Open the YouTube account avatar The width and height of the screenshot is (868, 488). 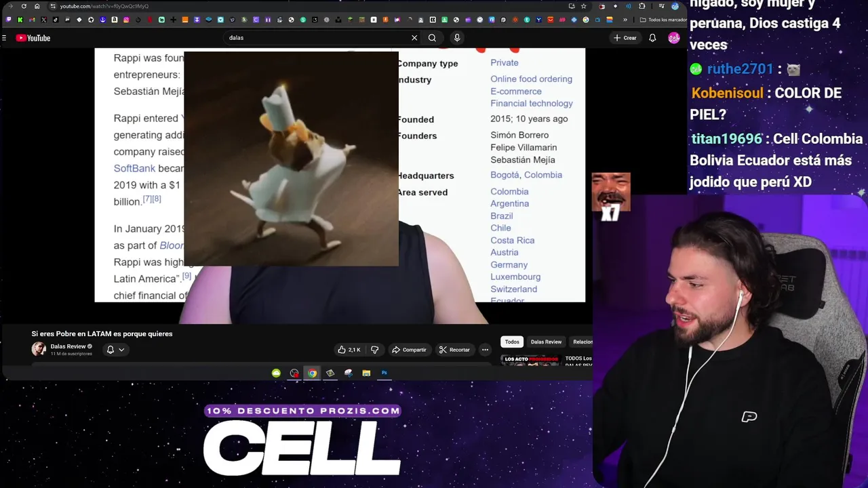tap(673, 38)
